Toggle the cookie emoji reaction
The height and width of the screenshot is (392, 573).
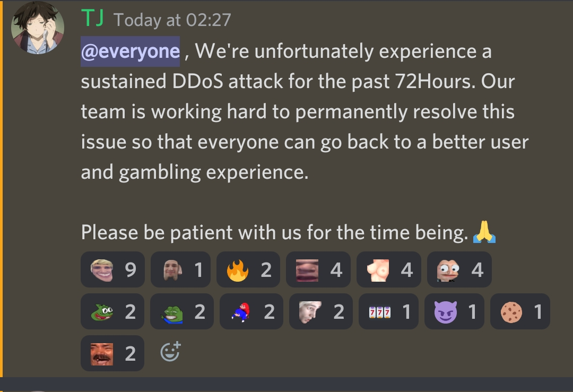click(520, 311)
